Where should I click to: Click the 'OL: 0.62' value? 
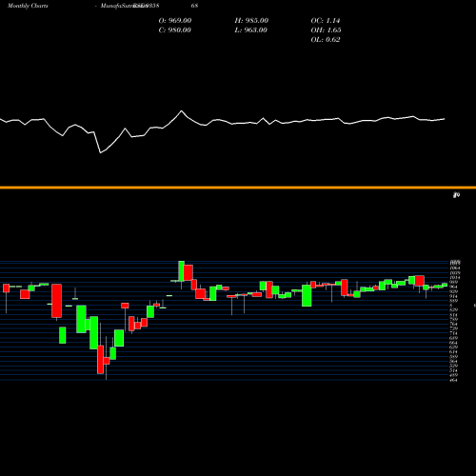326,40
